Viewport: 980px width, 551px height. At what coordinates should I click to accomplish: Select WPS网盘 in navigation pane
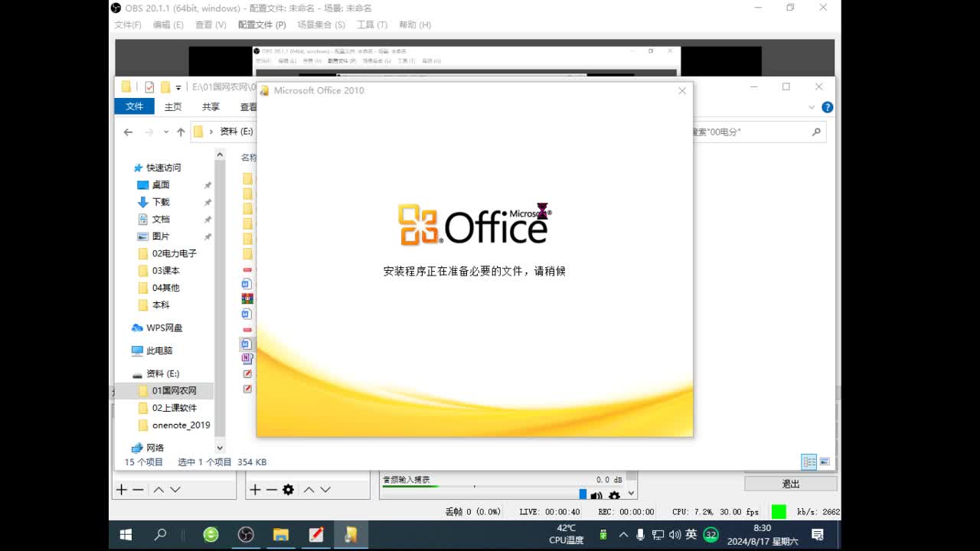click(164, 328)
